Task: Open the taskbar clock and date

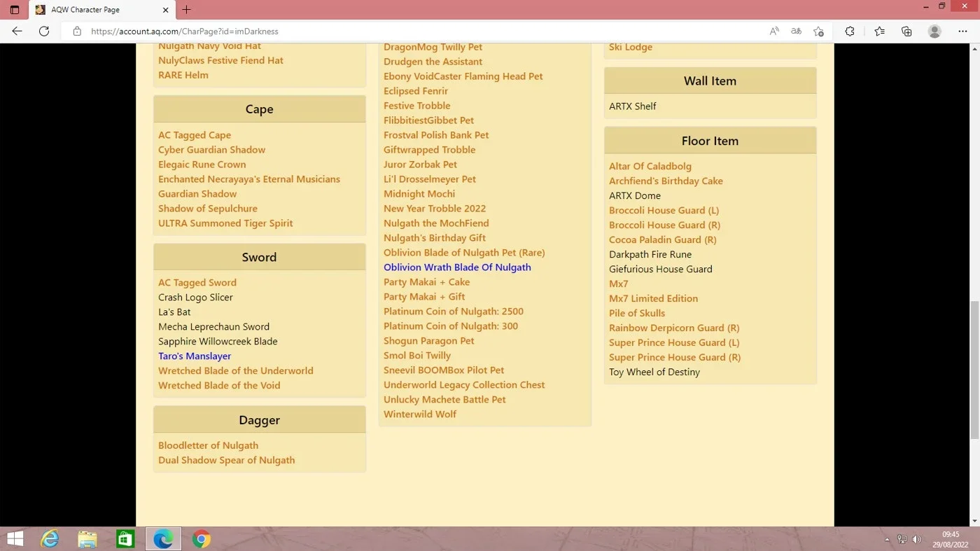Action: (951, 539)
